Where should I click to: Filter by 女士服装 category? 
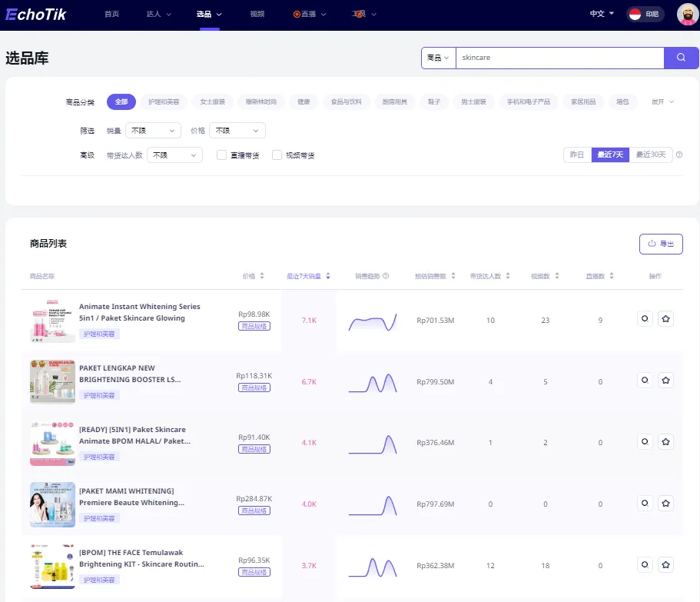pos(213,101)
